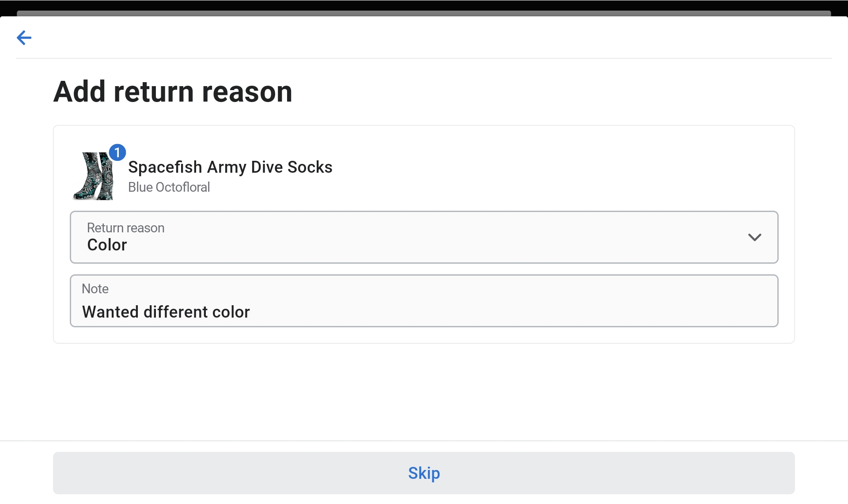
Task: Click the Return reason label text
Action: [125, 228]
